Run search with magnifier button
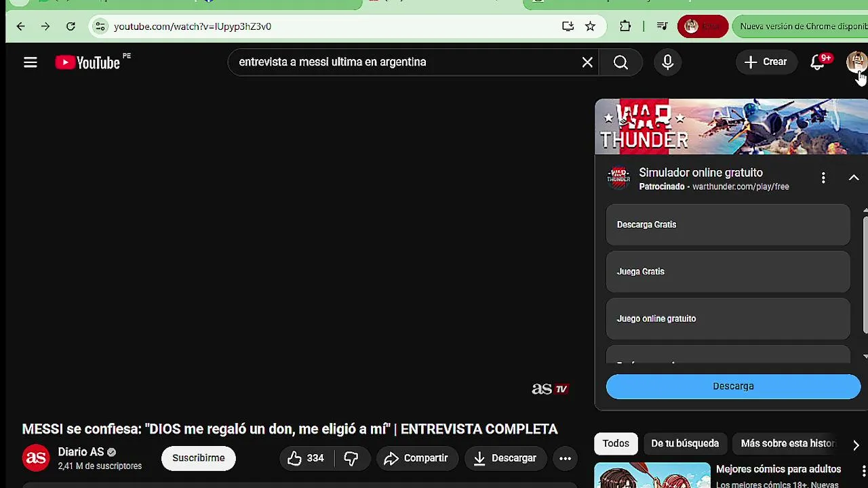 tap(620, 62)
